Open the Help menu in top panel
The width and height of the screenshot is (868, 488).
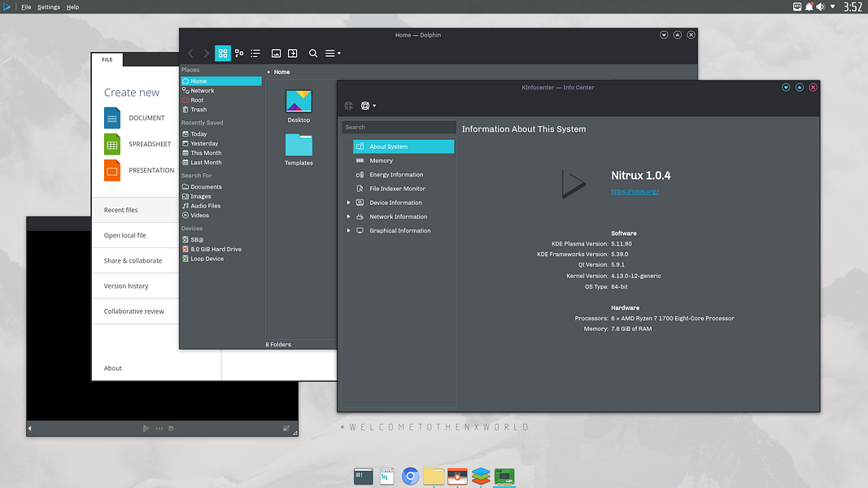[x=72, y=7]
